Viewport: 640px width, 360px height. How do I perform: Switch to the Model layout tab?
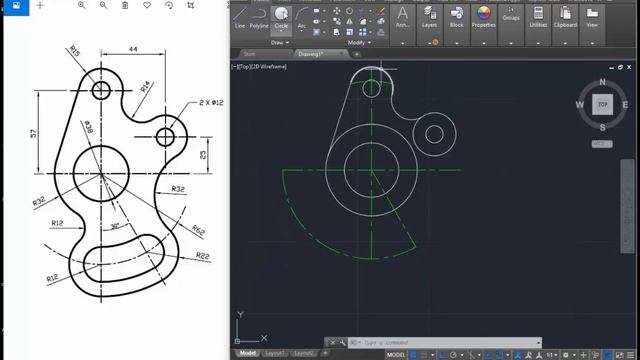click(247, 353)
